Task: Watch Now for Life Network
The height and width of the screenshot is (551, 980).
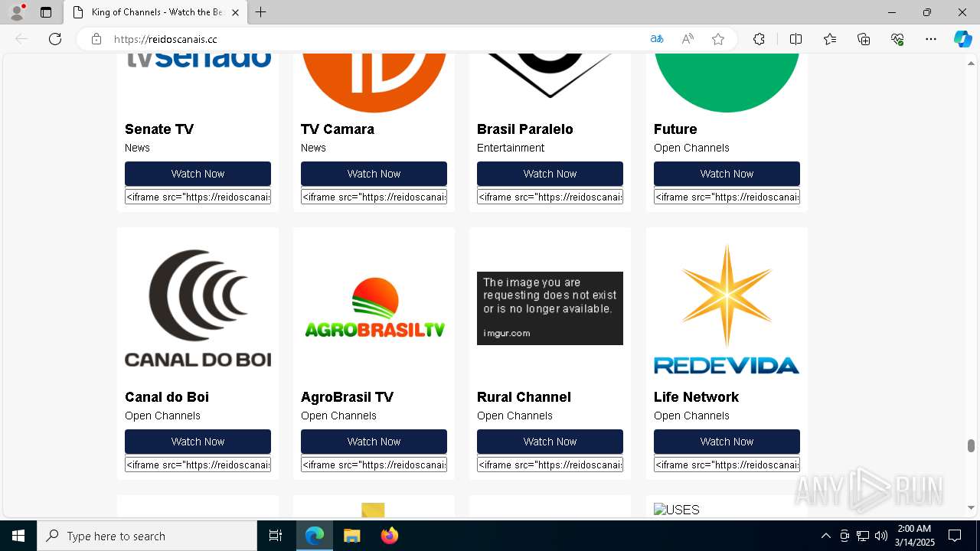Action: (x=727, y=442)
